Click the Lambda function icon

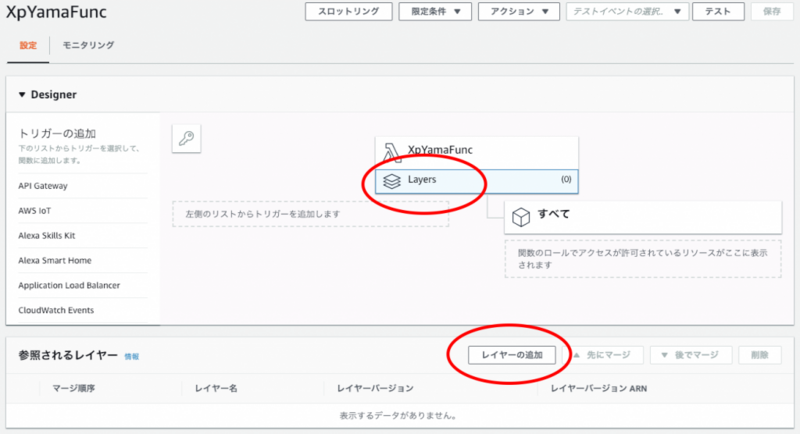click(392, 152)
